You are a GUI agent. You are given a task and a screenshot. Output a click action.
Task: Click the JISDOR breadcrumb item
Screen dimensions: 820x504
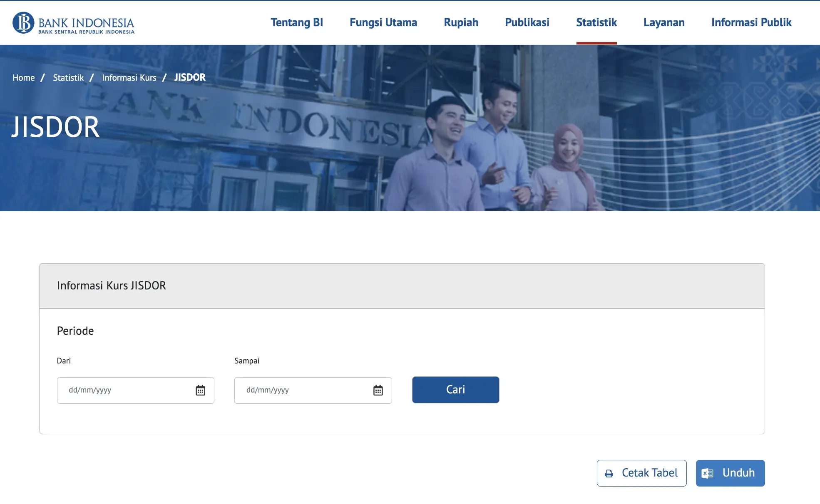[x=190, y=77]
